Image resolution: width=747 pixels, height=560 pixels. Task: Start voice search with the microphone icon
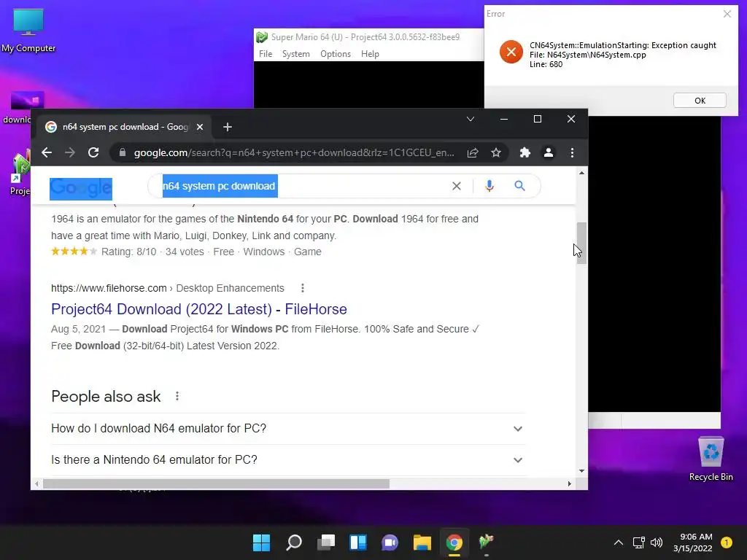tap(489, 186)
